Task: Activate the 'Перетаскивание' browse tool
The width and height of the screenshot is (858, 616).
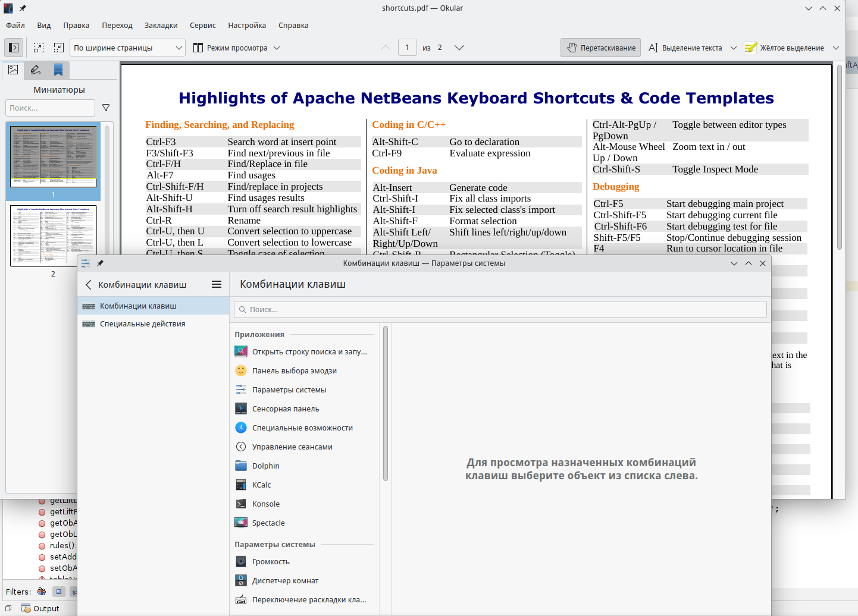Action: click(x=600, y=48)
